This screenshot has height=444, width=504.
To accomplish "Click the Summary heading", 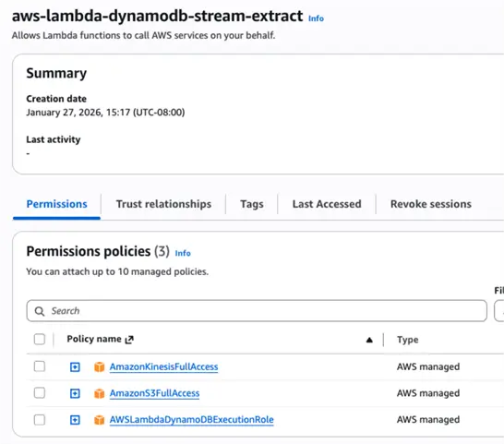I will pos(56,73).
